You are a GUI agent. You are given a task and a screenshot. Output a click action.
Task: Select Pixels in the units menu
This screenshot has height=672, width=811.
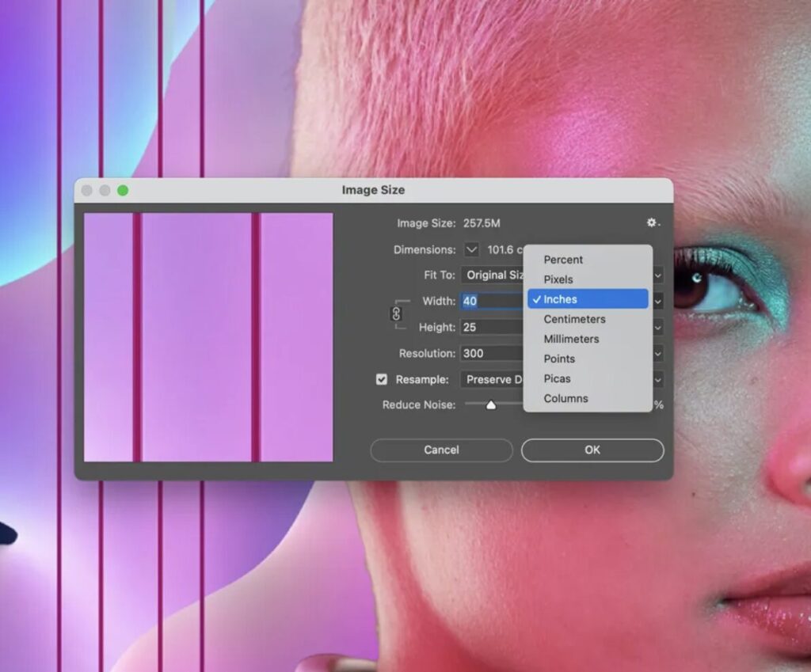point(558,279)
